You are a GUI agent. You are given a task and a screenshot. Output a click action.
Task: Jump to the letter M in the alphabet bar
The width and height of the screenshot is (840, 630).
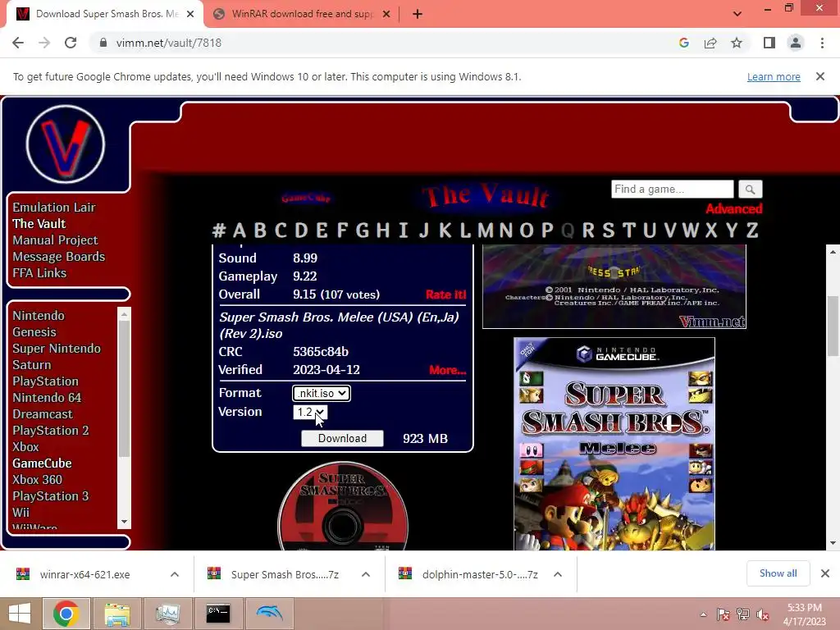(x=486, y=231)
